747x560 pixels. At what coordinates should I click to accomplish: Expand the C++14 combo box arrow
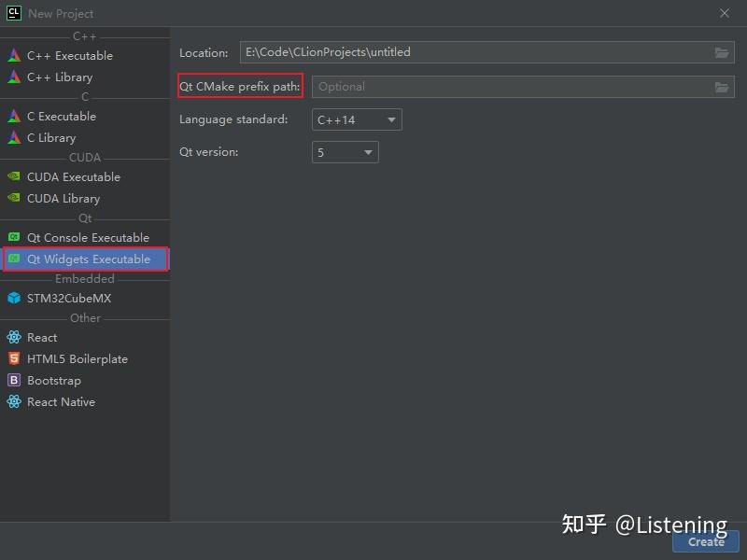click(391, 119)
